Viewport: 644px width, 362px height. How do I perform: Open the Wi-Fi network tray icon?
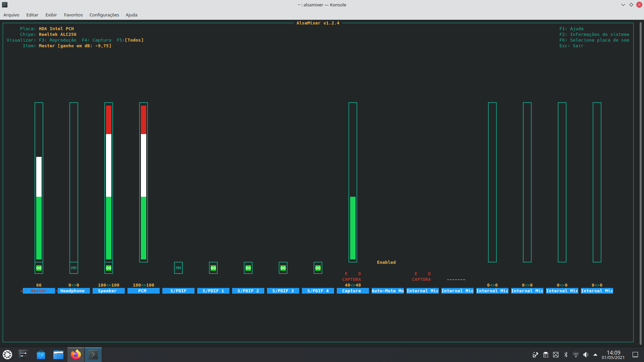[x=576, y=355]
